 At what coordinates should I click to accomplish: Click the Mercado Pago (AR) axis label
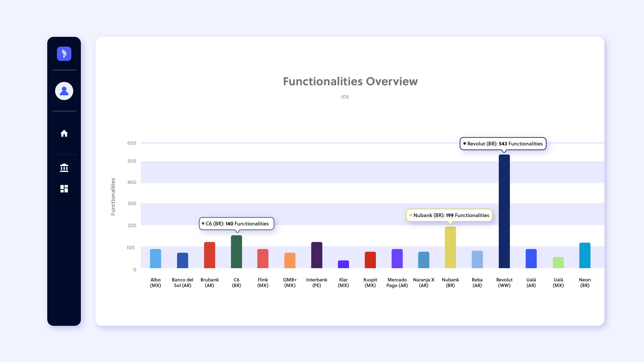point(397,283)
